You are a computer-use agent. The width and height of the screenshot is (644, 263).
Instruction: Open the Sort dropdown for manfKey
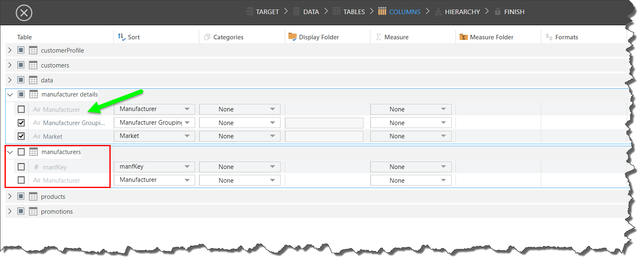click(154, 167)
